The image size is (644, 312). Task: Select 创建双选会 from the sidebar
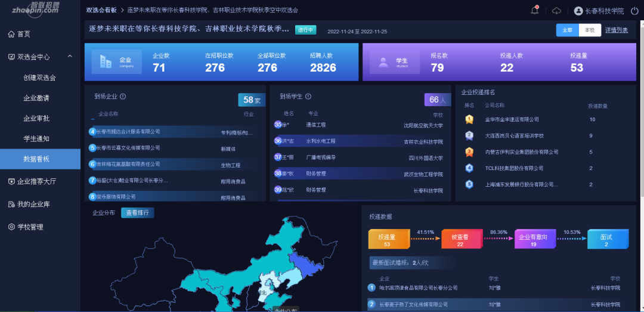click(39, 78)
